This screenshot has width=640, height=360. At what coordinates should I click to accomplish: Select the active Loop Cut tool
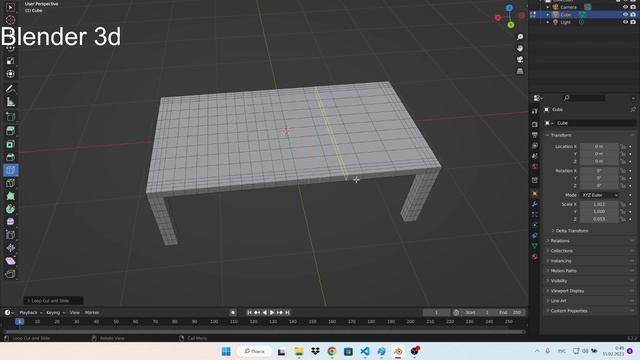coord(11,170)
